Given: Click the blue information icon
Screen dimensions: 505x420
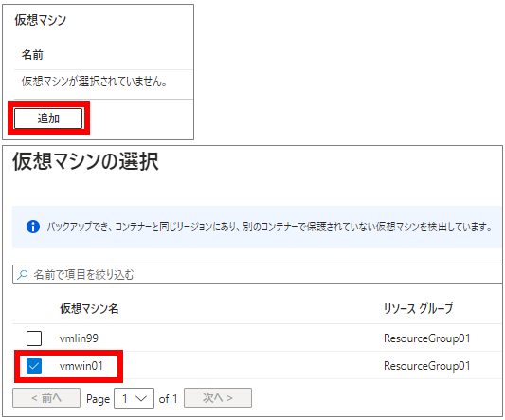Looking at the screenshot, I should [x=33, y=227].
